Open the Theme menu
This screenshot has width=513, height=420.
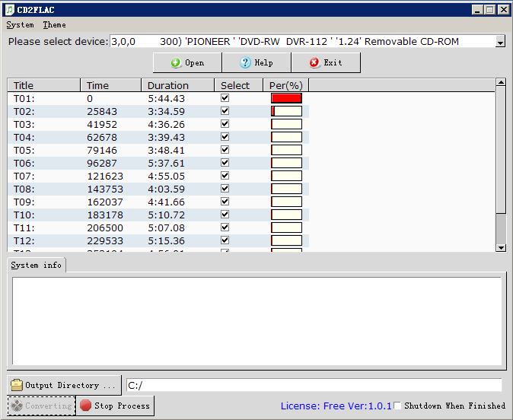[x=54, y=25]
